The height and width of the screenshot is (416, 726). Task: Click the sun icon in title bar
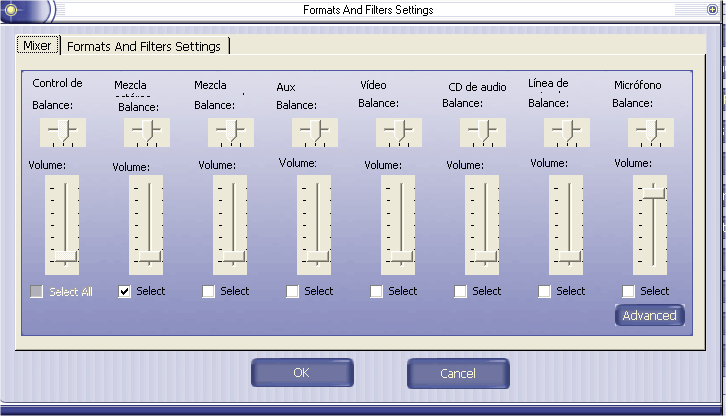11,10
